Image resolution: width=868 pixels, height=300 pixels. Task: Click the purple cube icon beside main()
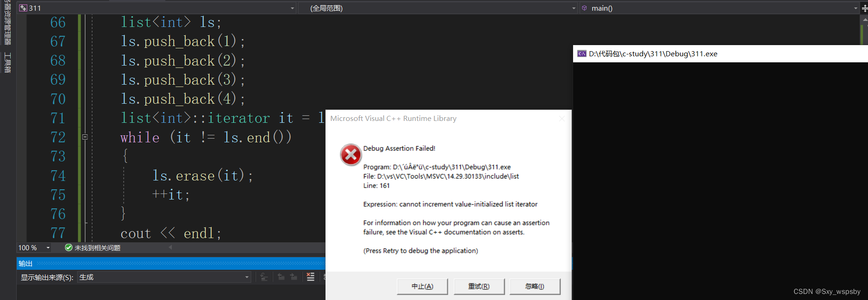585,8
